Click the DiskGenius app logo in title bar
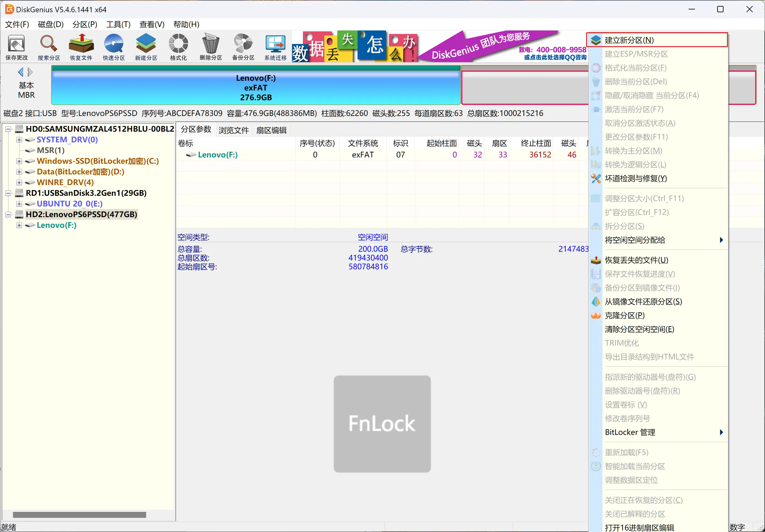The image size is (765, 532). click(9, 9)
